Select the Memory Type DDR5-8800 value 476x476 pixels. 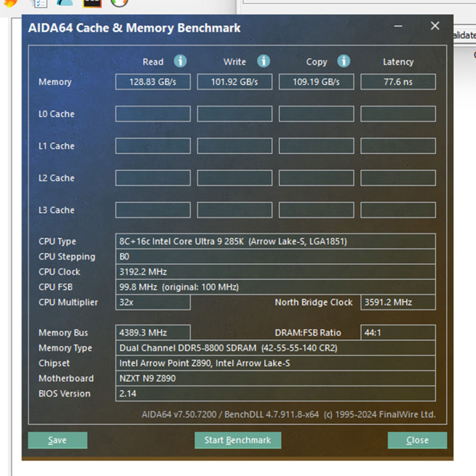coord(276,348)
